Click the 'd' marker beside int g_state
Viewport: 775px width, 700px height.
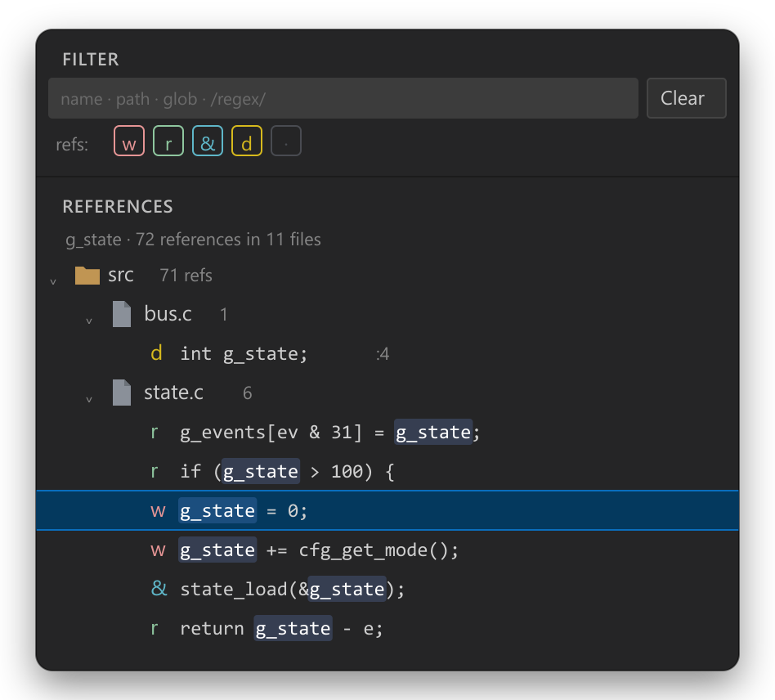[x=156, y=353]
